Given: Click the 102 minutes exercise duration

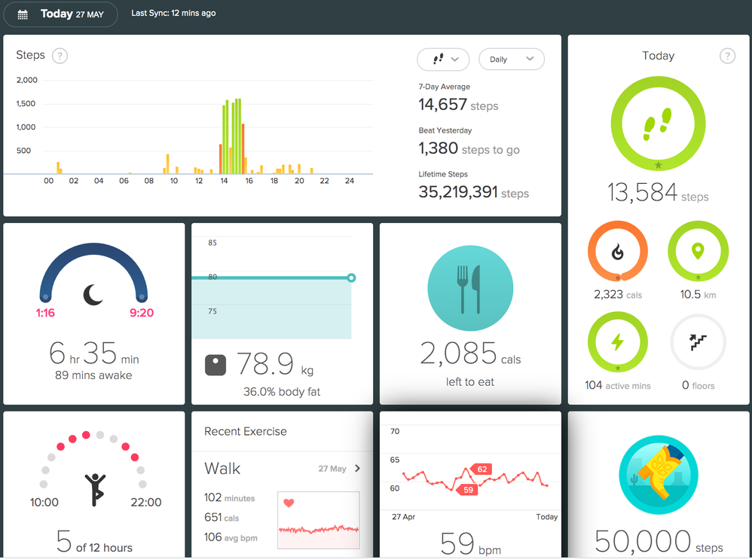Looking at the screenshot, I should pyautogui.click(x=229, y=497).
